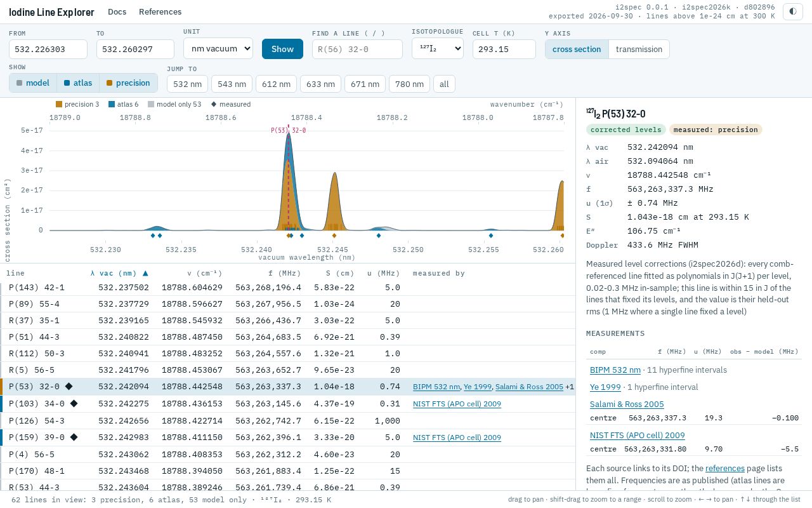Select the orange measured marker near 532.245 nm

333,236
